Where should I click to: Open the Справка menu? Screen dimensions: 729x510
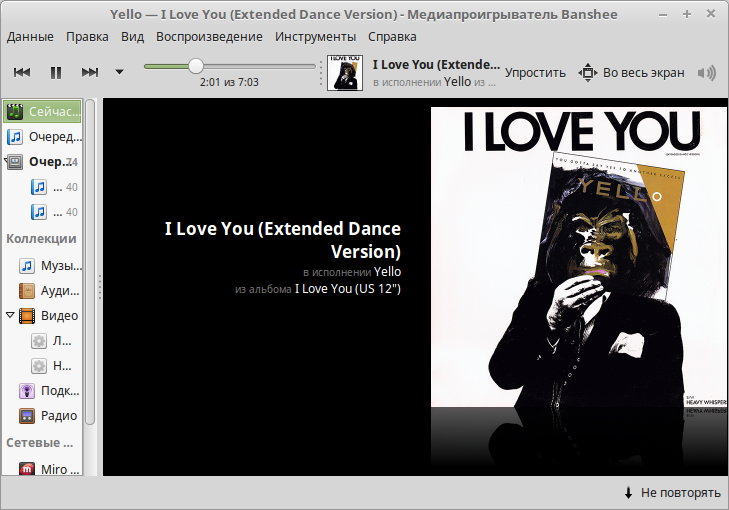(392, 37)
